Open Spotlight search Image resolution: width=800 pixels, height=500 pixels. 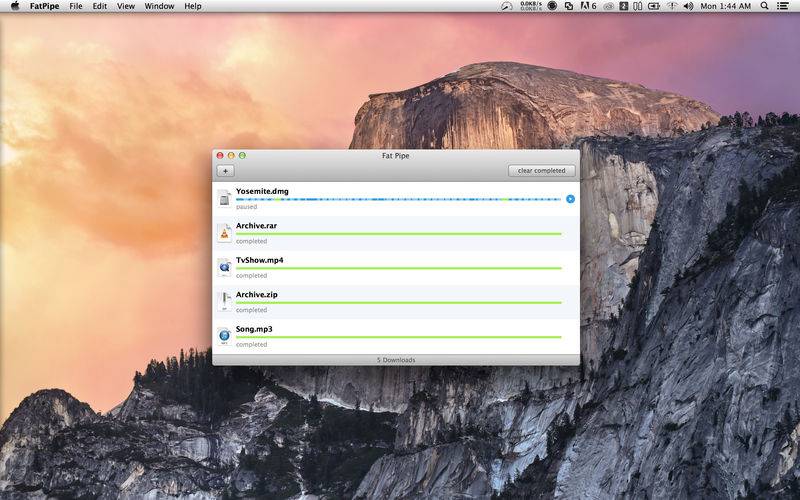pos(764,6)
